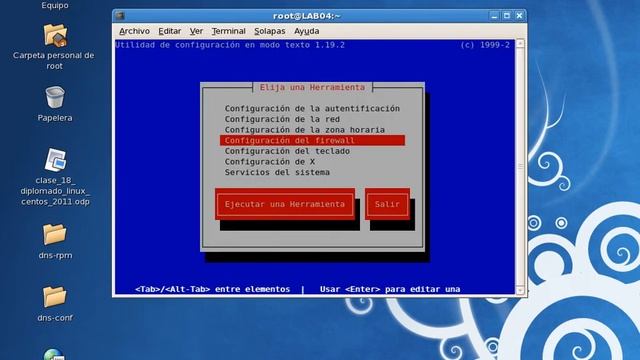This screenshot has width=640, height=360.
Task: Open the Ayuda menu
Action: pos(307,31)
